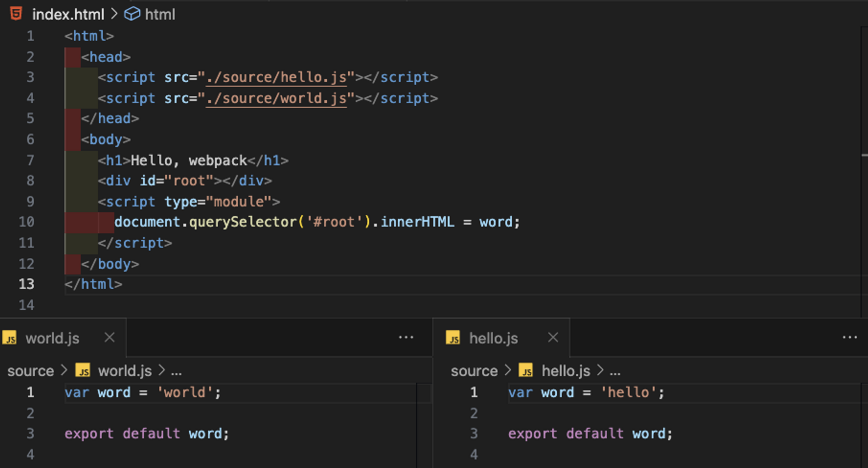The width and height of the screenshot is (868, 468).
Task: Click the JS icon on world.js tab
Action: [x=10, y=338]
